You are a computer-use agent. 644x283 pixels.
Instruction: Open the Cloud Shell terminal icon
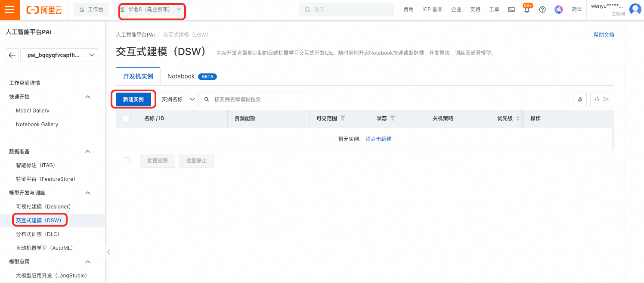coord(511,9)
